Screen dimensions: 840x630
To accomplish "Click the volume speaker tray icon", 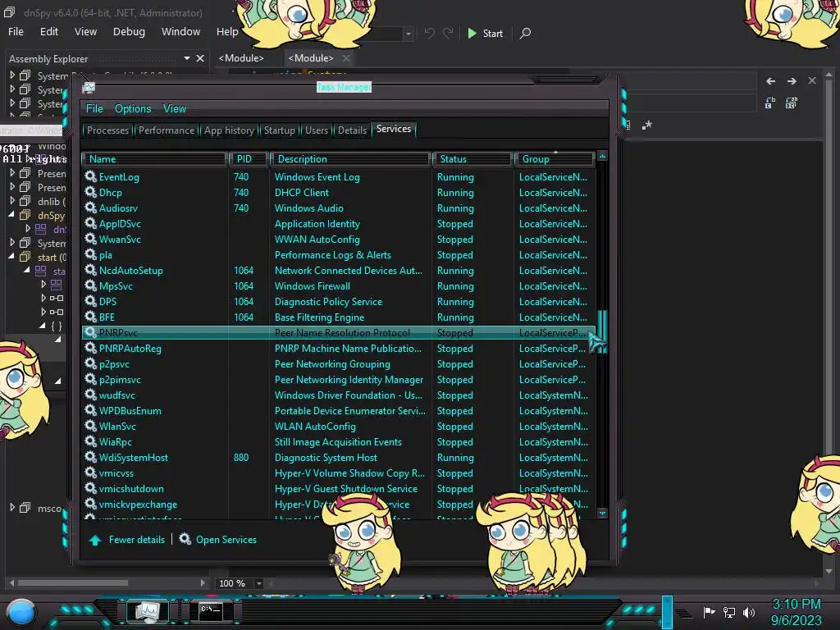I will (x=749, y=612).
